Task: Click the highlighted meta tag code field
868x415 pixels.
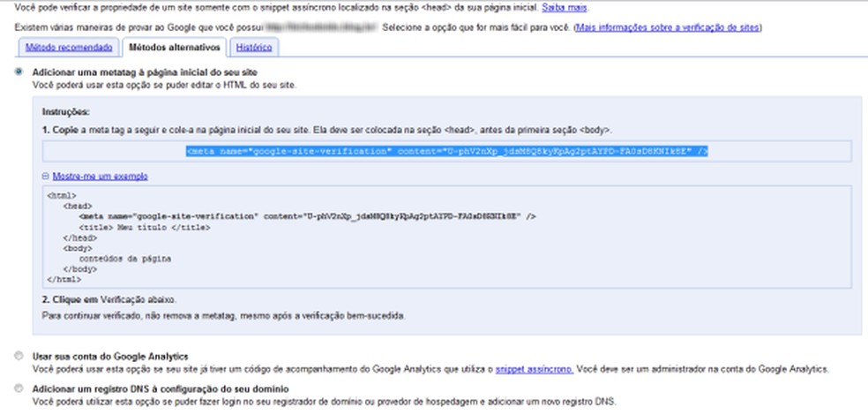Action: (448, 151)
